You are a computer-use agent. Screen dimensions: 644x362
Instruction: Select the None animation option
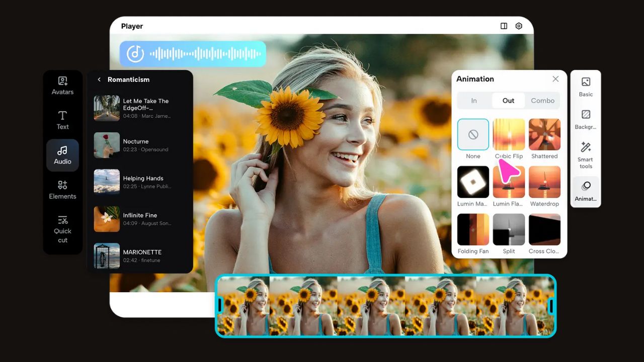point(472,134)
